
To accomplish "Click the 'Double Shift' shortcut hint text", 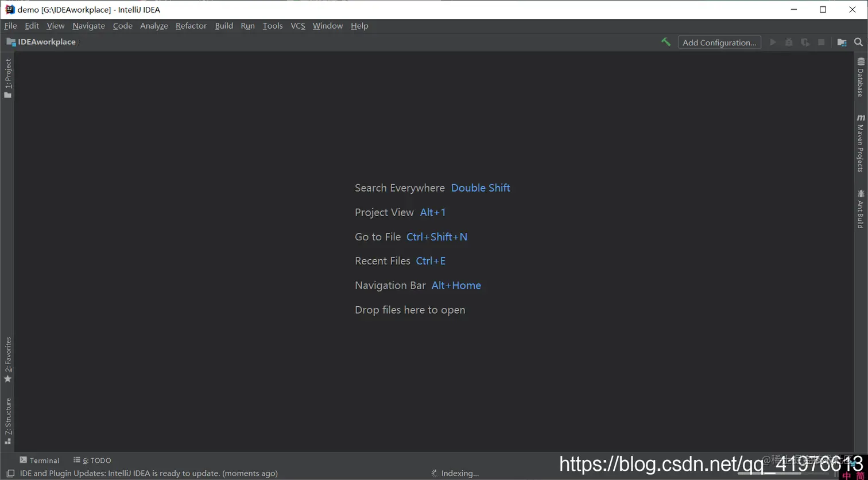I will (x=480, y=188).
